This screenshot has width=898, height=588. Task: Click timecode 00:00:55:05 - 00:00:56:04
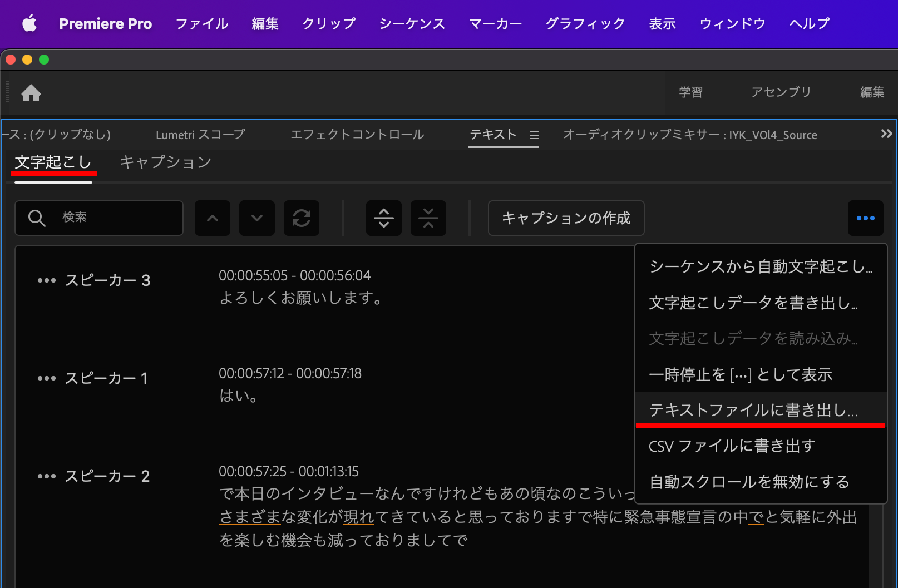click(294, 275)
